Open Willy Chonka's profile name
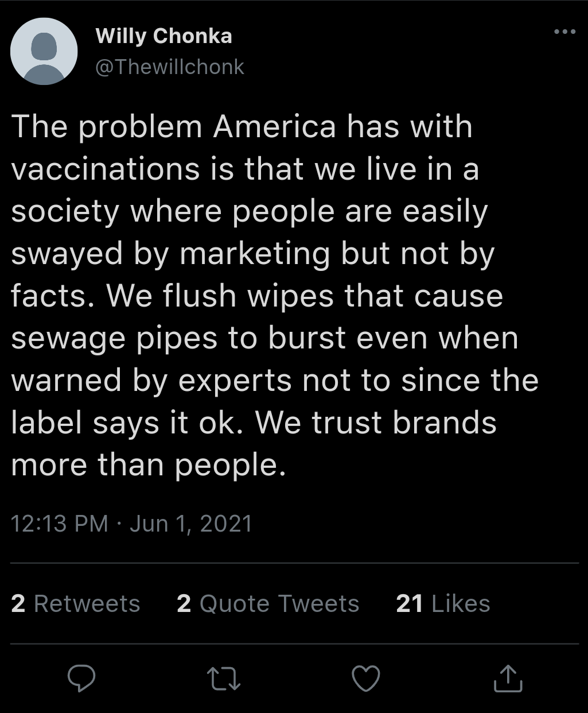This screenshot has height=713, width=588. pos(164,36)
